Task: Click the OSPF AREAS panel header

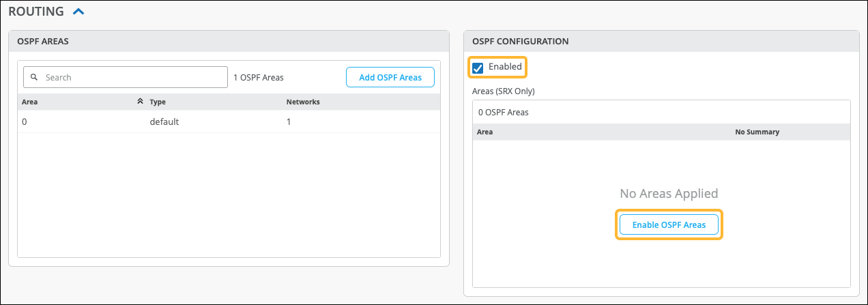Action: click(42, 41)
